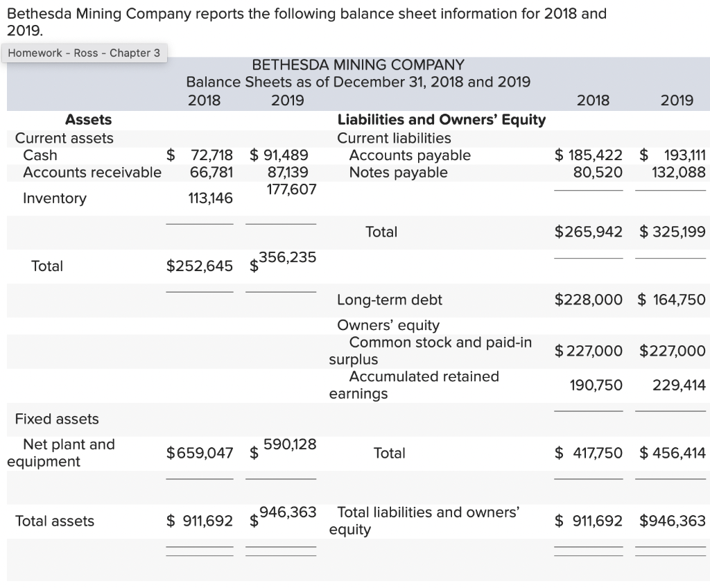Select net plant value 590,128
Screen dimensions: 710x588
coord(290,444)
